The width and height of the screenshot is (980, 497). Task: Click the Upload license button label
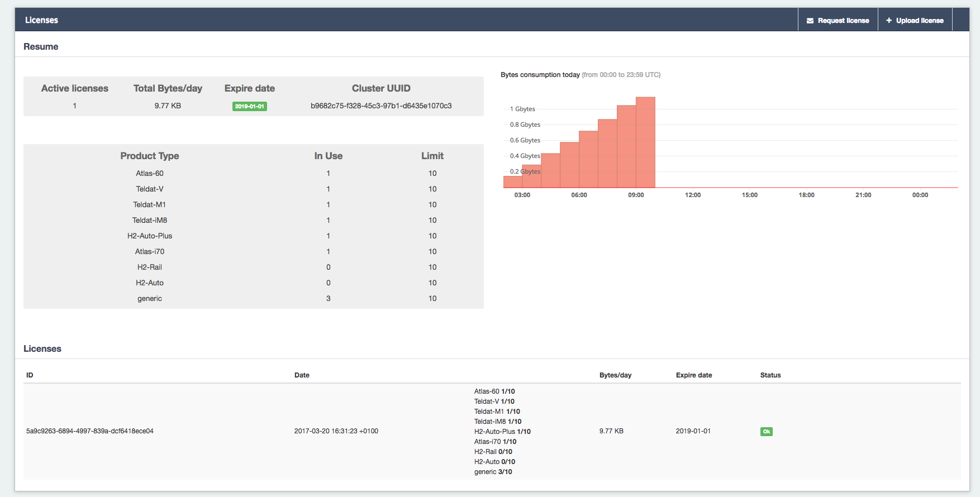click(x=920, y=21)
